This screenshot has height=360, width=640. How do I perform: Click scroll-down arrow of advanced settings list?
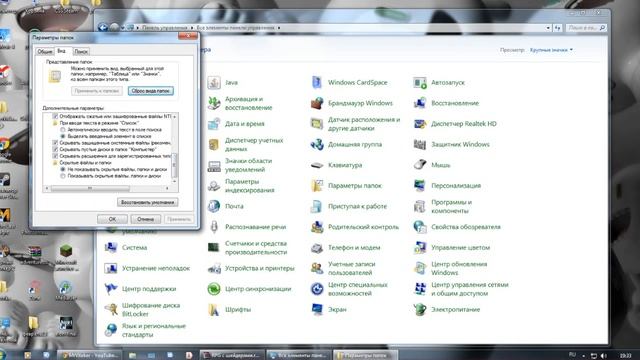pyautogui.click(x=175, y=181)
